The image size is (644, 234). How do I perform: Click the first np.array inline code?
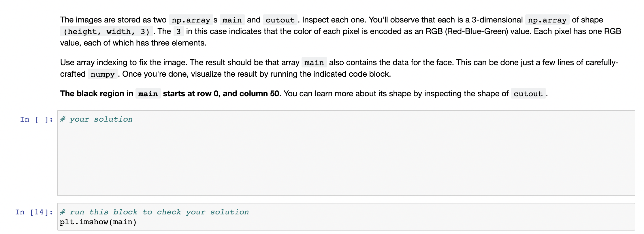[x=191, y=20]
